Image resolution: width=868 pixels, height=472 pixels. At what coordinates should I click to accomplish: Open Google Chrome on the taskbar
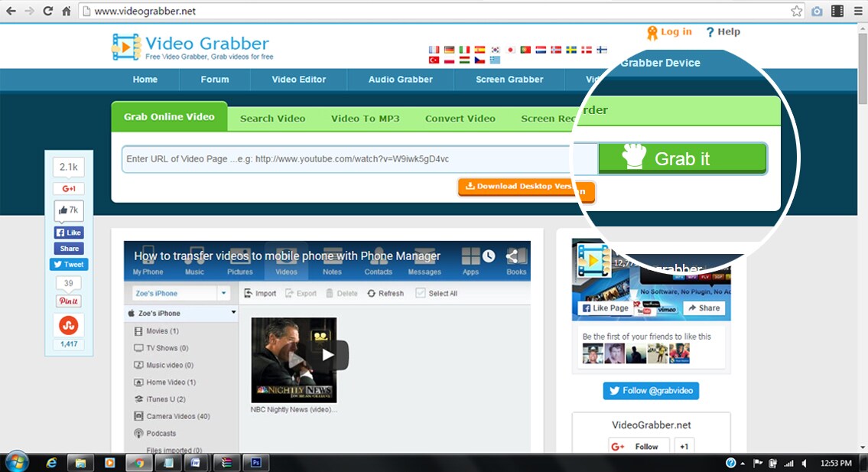[138, 463]
